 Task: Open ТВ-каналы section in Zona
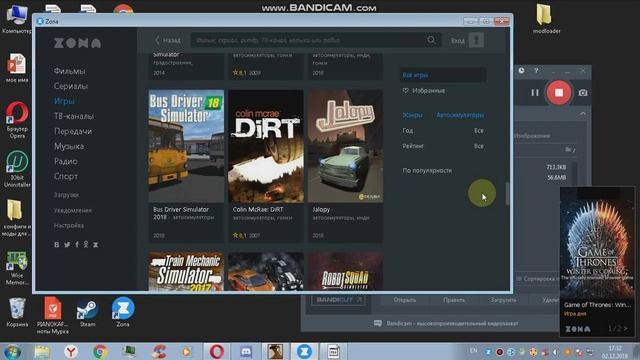coord(74,116)
